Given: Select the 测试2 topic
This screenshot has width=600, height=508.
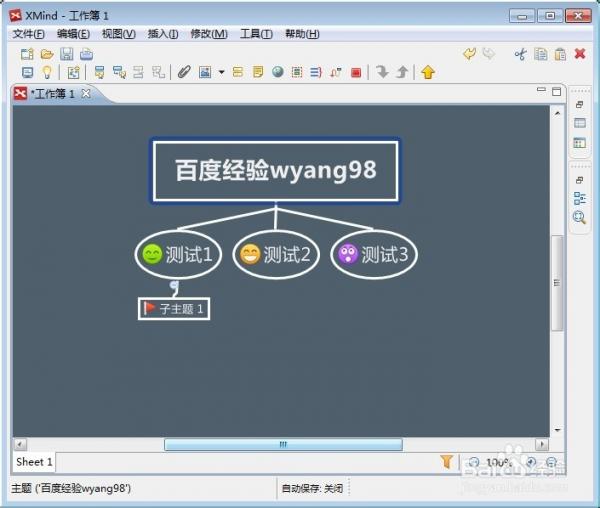Looking at the screenshot, I should pyautogui.click(x=276, y=254).
